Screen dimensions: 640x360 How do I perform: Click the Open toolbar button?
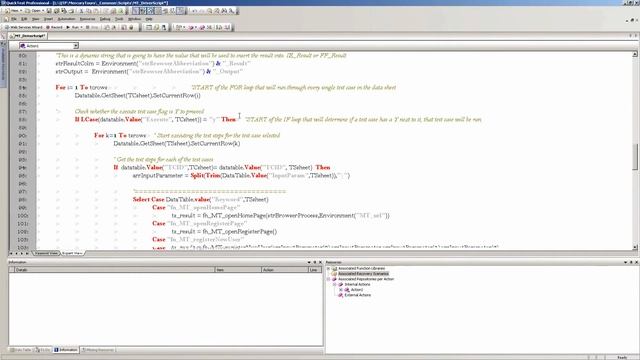[x=33, y=11]
